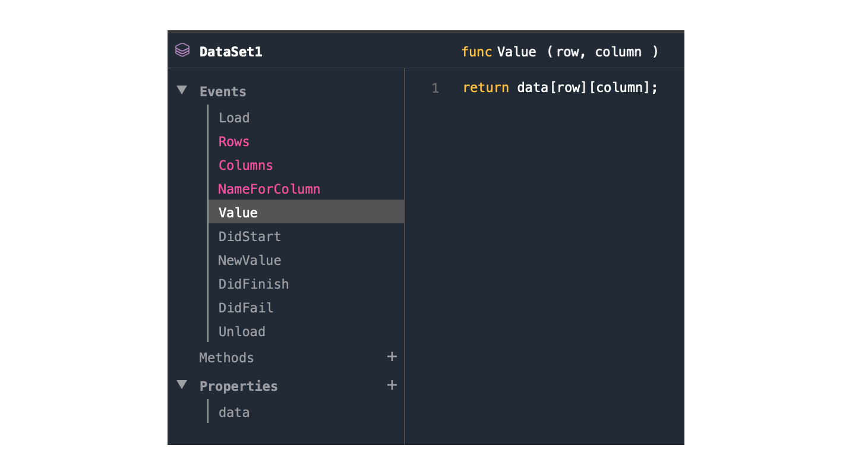The image size is (868, 474).
Task: Select the Load event
Action: click(234, 118)
